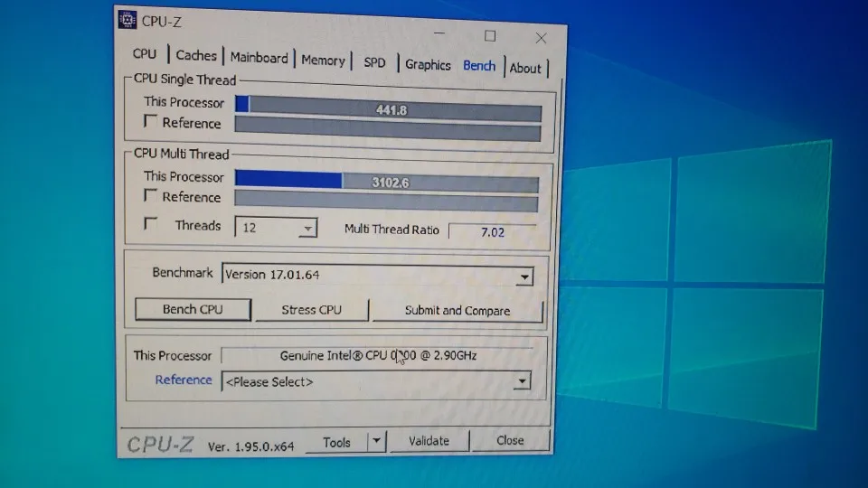
Task: Click the 'CPU Single Thread' group label
Action: [x=184, y=80]
